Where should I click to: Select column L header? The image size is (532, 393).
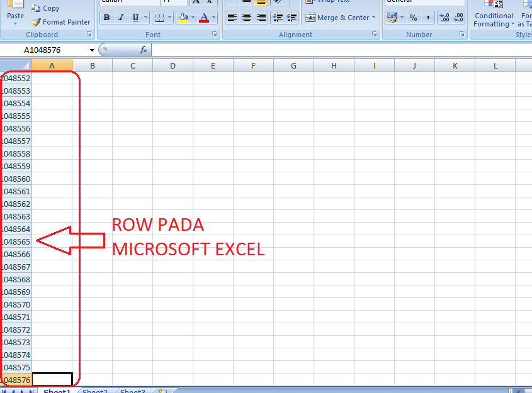pos(495,66)
